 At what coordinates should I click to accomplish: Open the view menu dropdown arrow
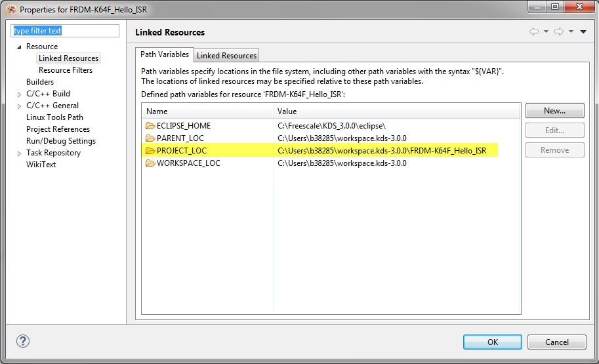pos(583,31)
